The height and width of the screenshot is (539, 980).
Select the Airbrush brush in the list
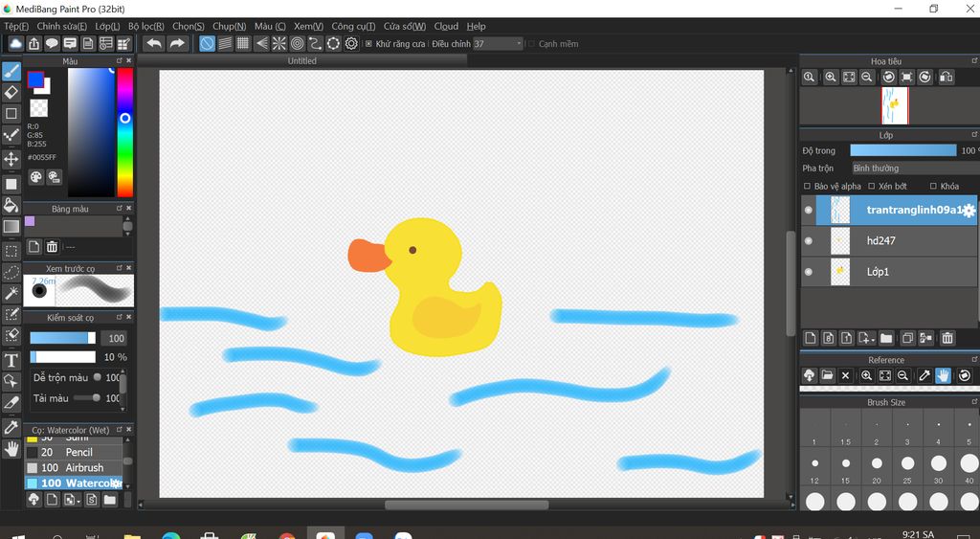pyautogui.click(x=73, y=468)
